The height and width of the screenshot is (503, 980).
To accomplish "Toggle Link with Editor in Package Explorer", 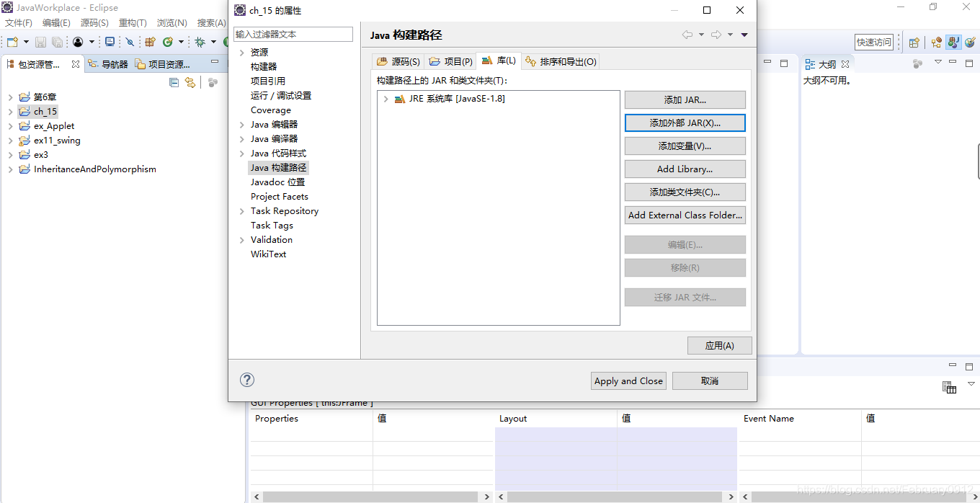I will pyautogui.click(x=190, y=83).
